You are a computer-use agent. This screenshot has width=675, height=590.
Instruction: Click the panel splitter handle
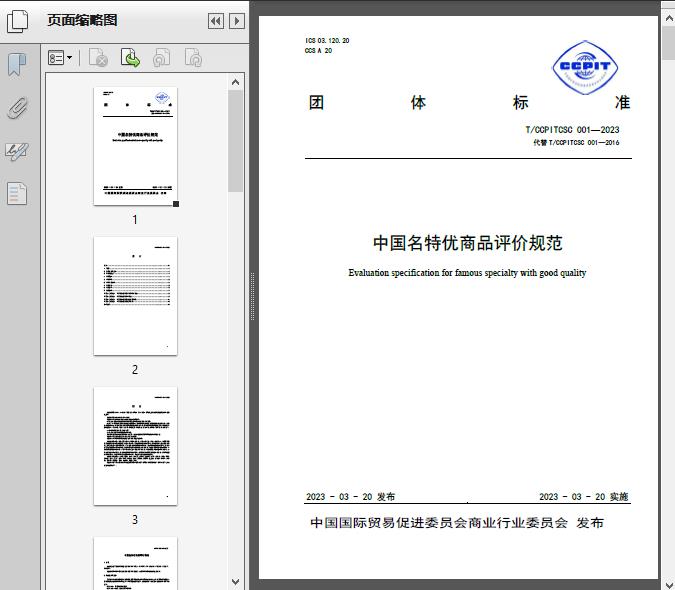tap(253, 296)
